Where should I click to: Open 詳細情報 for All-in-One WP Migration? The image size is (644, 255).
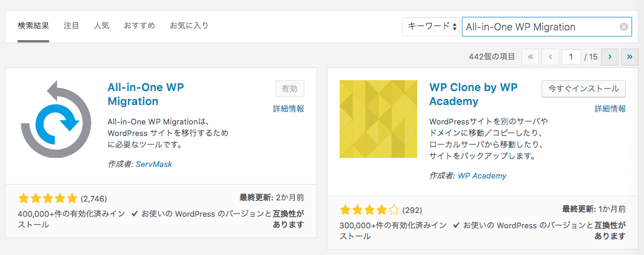[x=289, y=109]
